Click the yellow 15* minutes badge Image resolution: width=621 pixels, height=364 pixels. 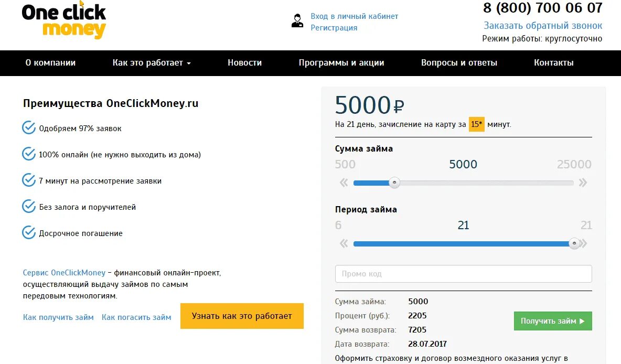coord(476,124)
